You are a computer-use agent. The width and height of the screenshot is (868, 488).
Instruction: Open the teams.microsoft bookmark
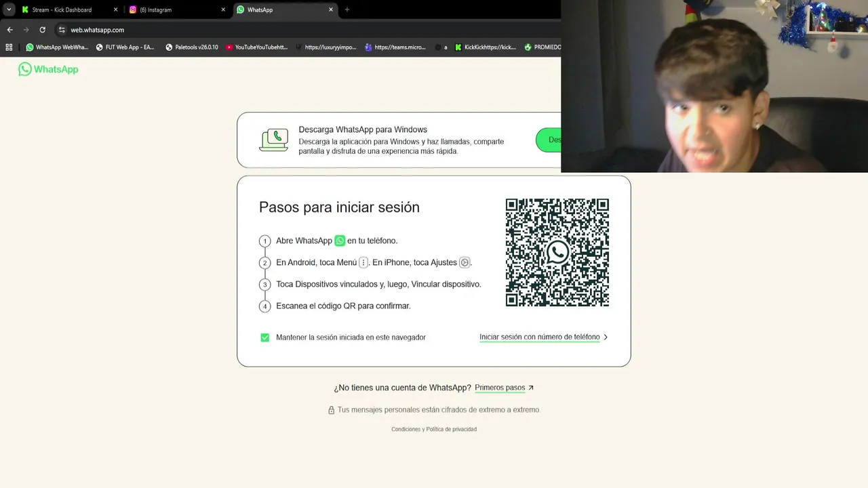395,47
